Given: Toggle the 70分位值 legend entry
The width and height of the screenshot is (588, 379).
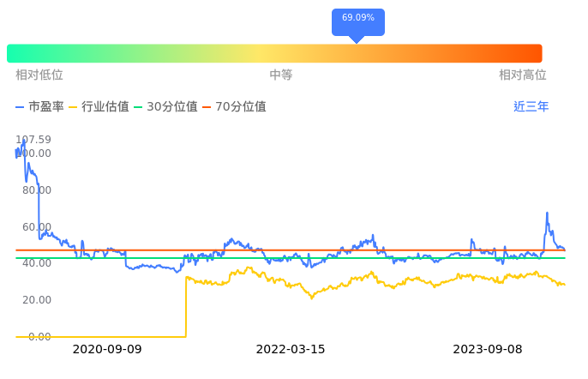Looking at the screenshot, I should [x=234, y=107].
